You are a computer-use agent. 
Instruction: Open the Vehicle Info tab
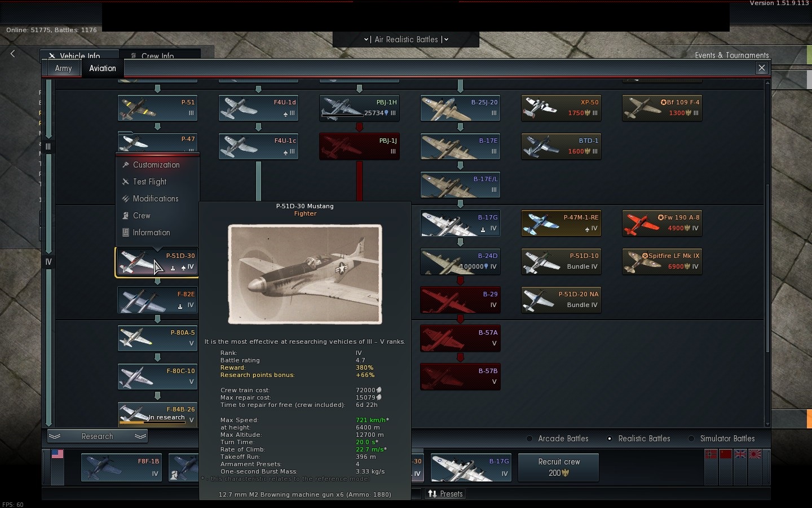(x=80, y=55)
